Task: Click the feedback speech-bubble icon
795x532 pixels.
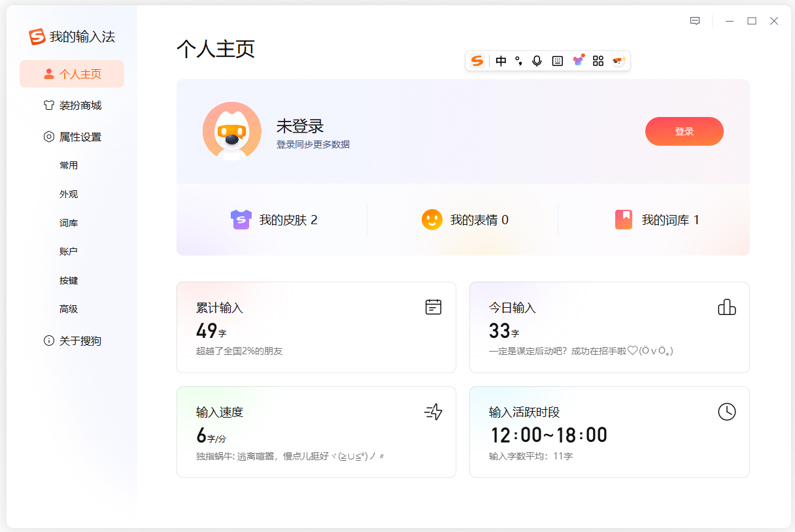Action: (x=694, y=20)
